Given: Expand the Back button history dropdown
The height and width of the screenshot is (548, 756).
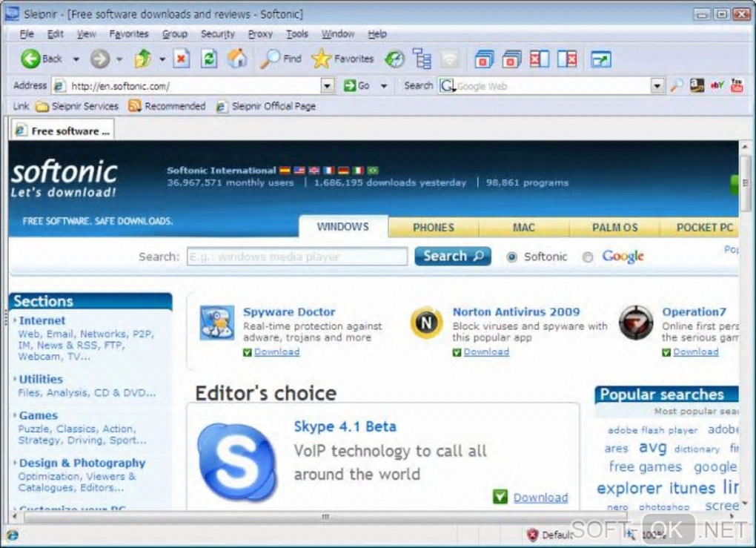Looking at the screenshot, I should [x=76, y=59].
